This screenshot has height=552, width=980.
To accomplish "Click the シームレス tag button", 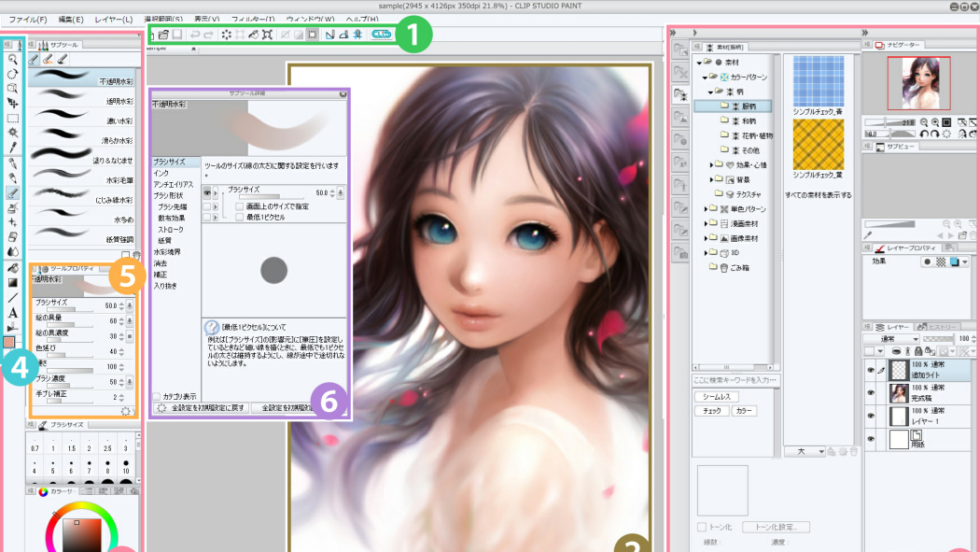I will pyautogui.click(x=716, y=396).
